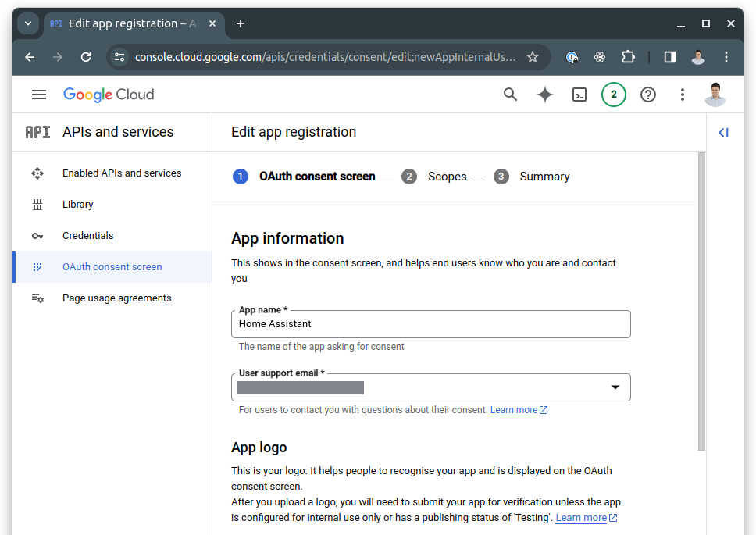Screen dimensions: 756x535
Task: Open a new browser tab
Action: click(240, 23)
